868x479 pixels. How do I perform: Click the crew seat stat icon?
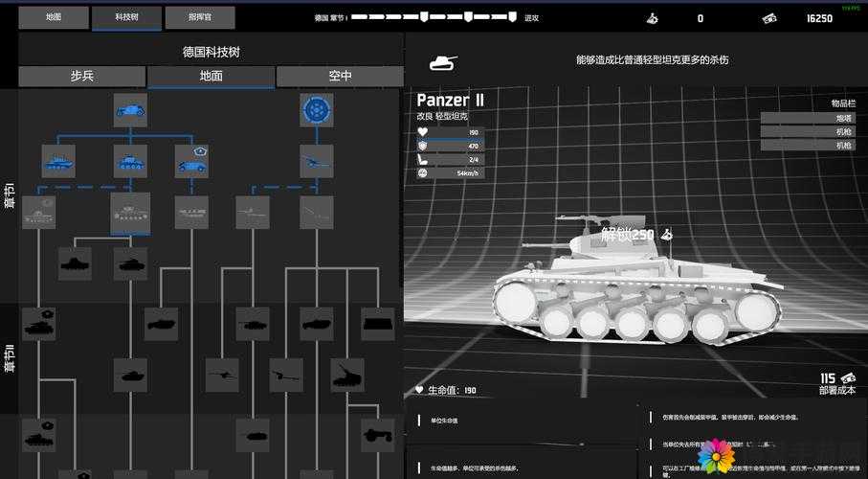click(x=423, y=159)
